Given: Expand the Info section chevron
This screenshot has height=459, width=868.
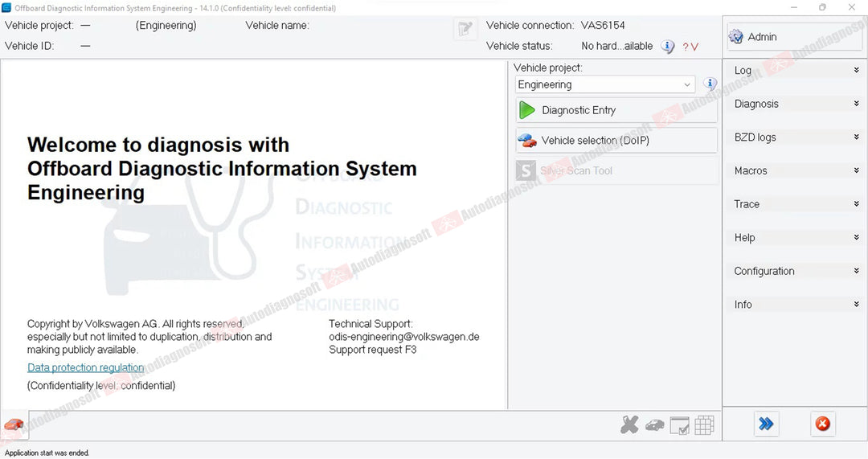Looking at the screenshot, I should click(857, 304).
